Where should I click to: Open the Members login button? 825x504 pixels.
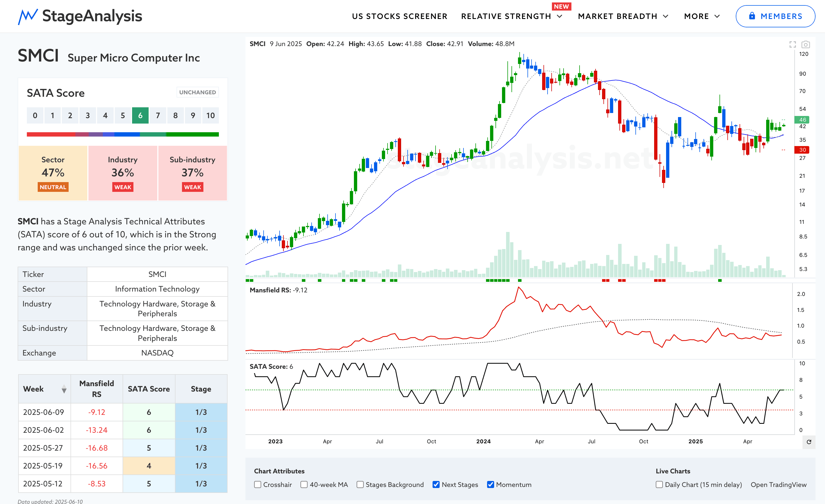point(775,16)
